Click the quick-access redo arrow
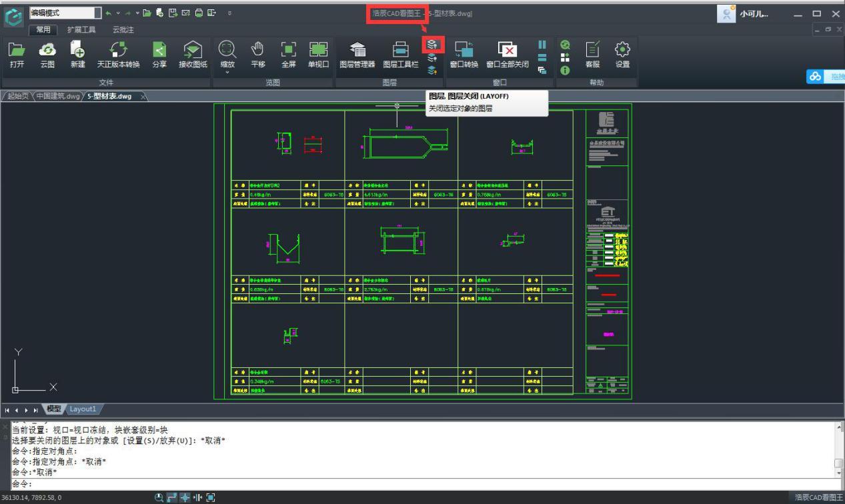Viewport: 845px width, 504px height. coord(129,13)
